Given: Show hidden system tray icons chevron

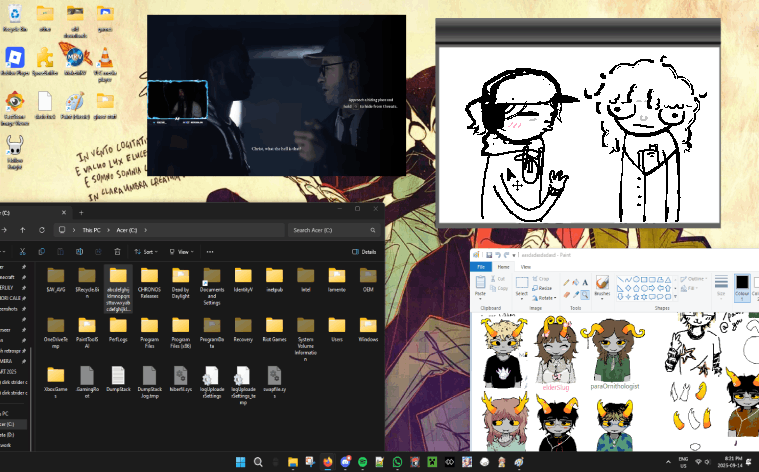Looking at the screenshot, I should pyautogui.click(x=668, y=462).
